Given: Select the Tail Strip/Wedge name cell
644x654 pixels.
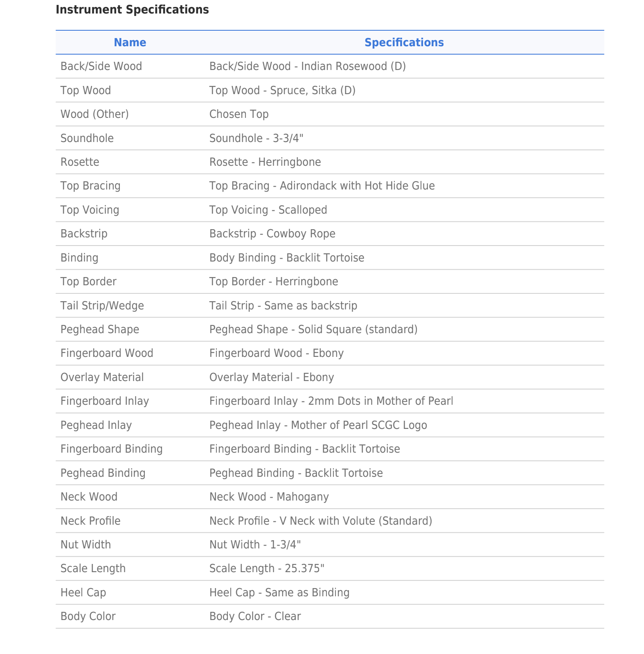Looking at the screenshot, I should click(x=102, y=306).
